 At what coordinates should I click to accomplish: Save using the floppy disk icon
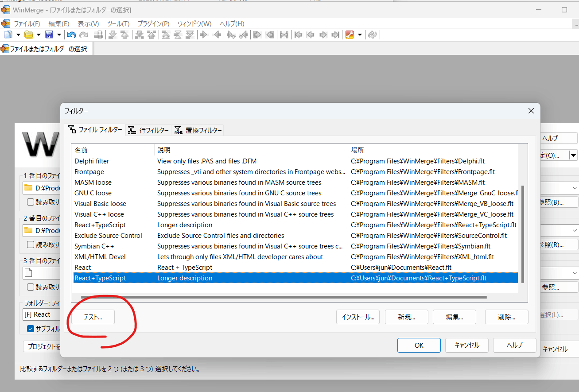[x=49, y=35]
